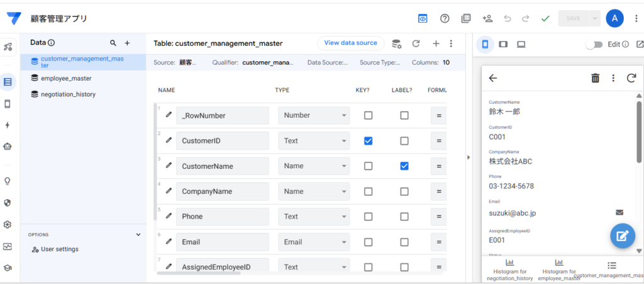644x284 pixels.
Task: Edit the CustomerName column pencil icon
Action: [x=169, y=166]
